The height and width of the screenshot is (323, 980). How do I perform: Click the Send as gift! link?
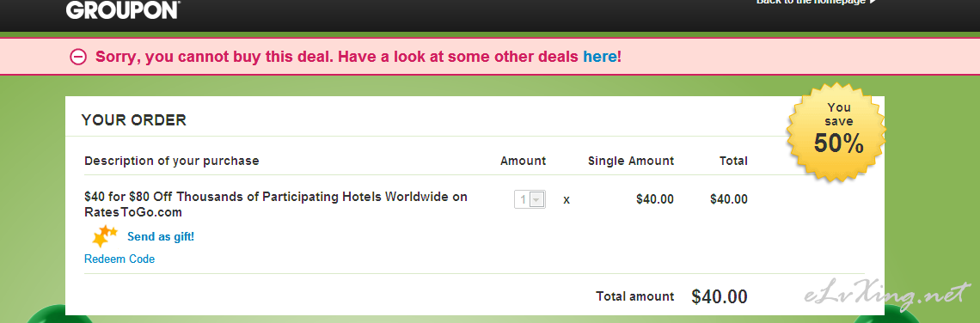(x=161, y=237)
